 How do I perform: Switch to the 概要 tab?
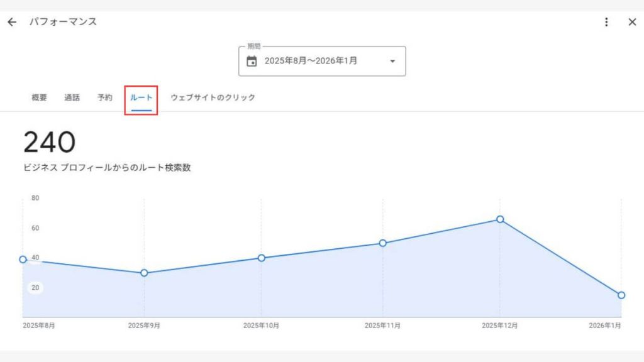(39, 97)
